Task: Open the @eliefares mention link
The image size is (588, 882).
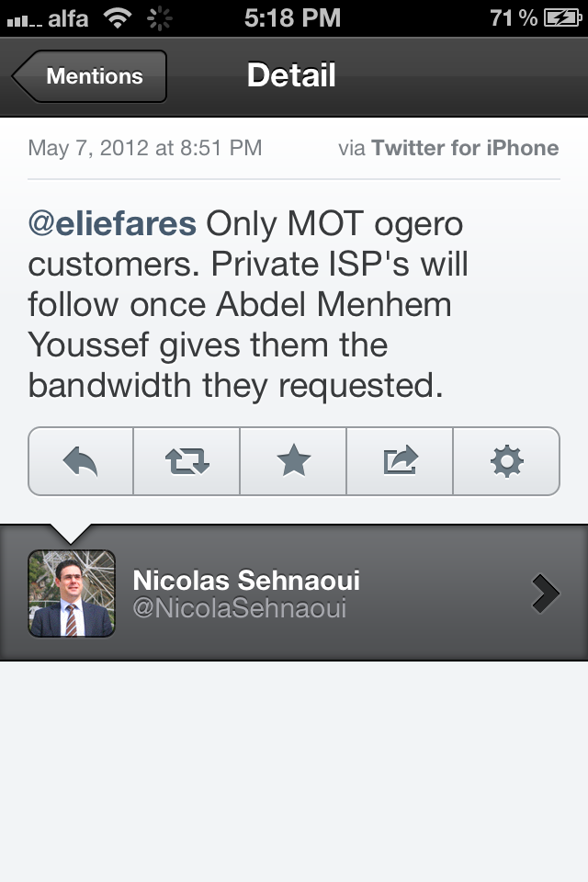Action: [x=112, y=223]
